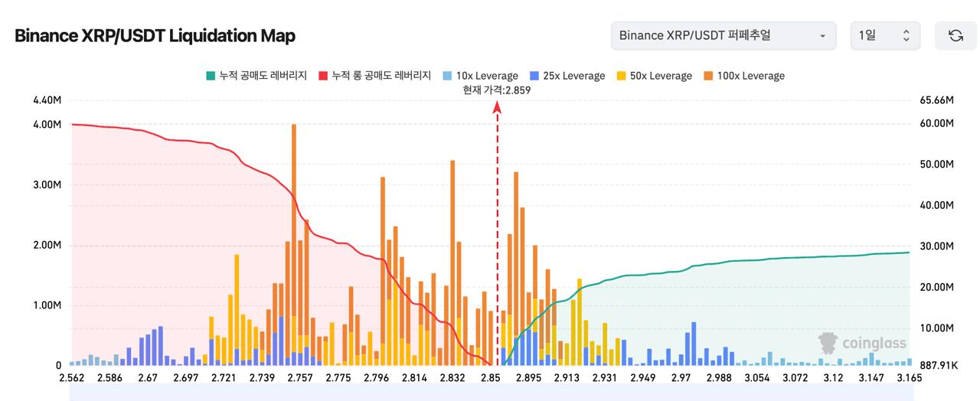The height and width of the screenshot is (401, 980).
Task: Click the 2.85 price axis label
Action: click(491, 377)
